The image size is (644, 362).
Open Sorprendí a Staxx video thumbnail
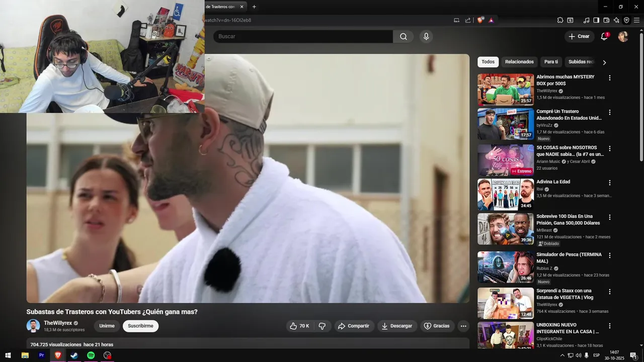point(506,303)
